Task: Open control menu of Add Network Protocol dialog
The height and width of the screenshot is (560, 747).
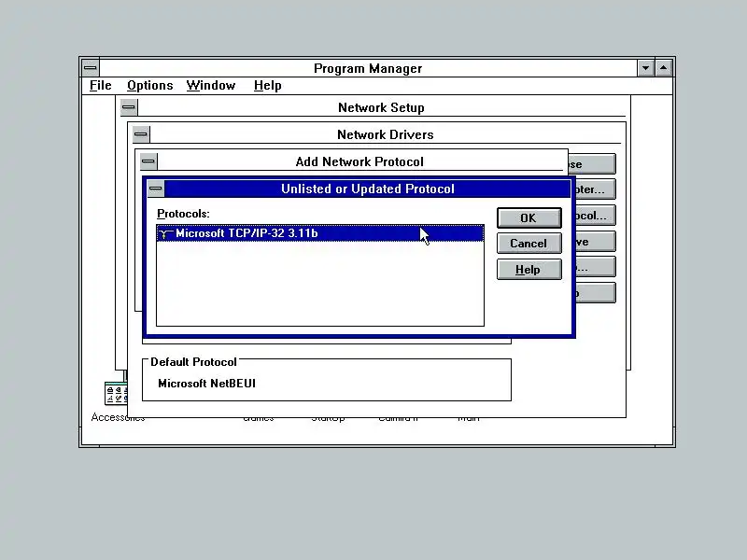Action: [148, 161]
